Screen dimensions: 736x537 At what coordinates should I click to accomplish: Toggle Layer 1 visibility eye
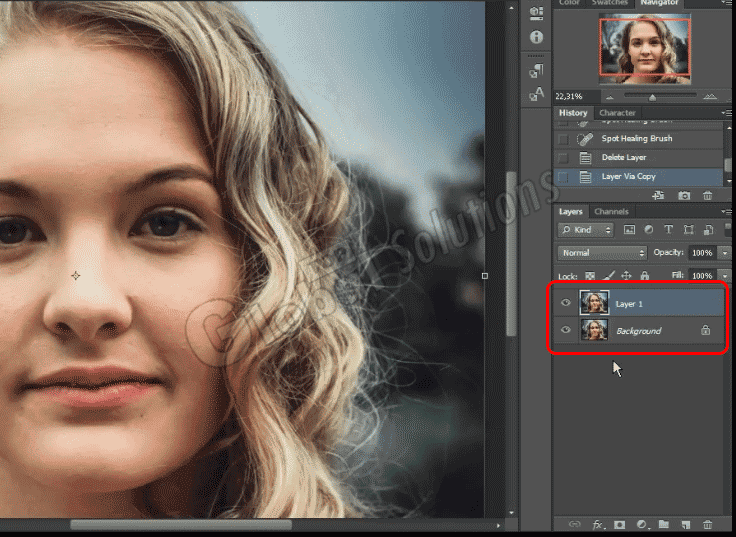(566, 303)
